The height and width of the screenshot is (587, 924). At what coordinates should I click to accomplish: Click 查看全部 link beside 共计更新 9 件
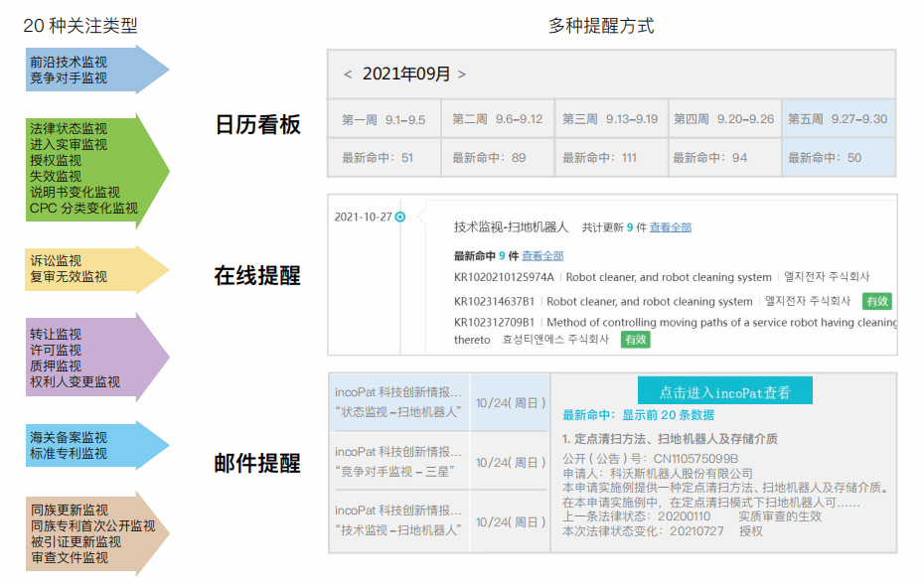671,227
